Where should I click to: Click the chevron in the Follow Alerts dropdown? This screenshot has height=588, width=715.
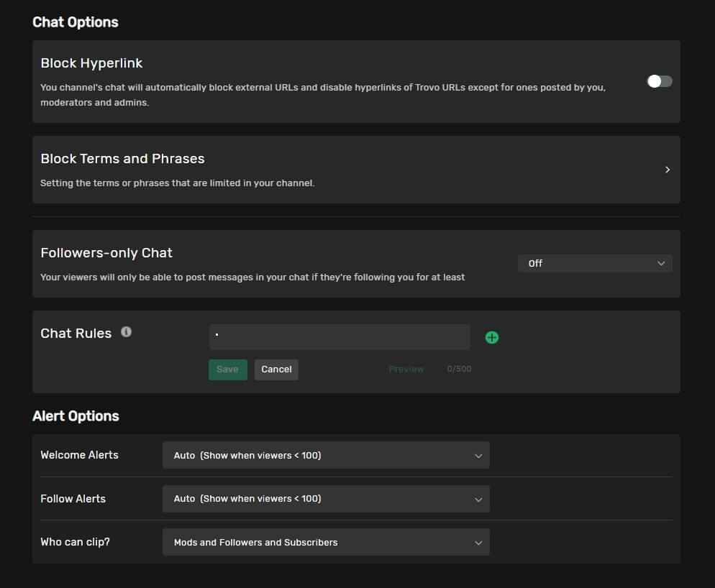click(x=478, y=500)
